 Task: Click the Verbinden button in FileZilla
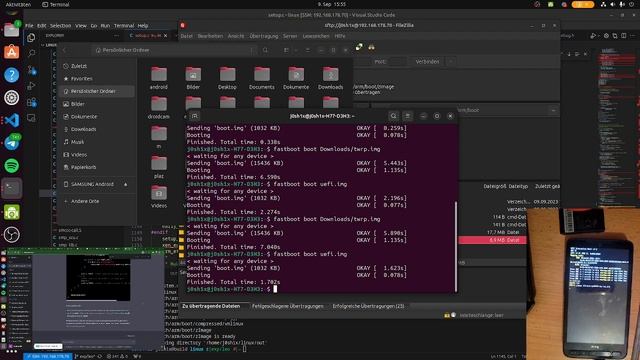tap(427, 62)
